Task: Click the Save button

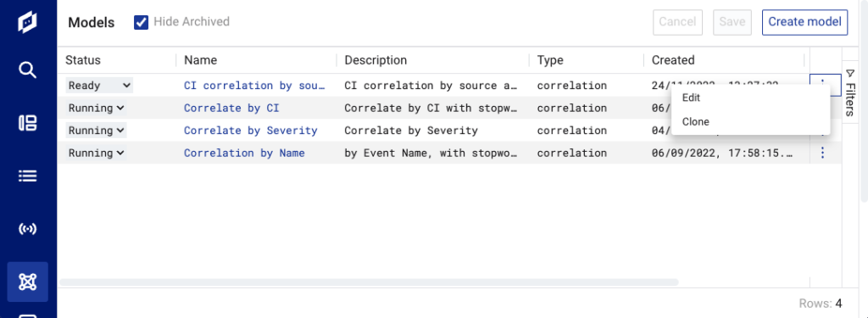Action: [732, 22]
